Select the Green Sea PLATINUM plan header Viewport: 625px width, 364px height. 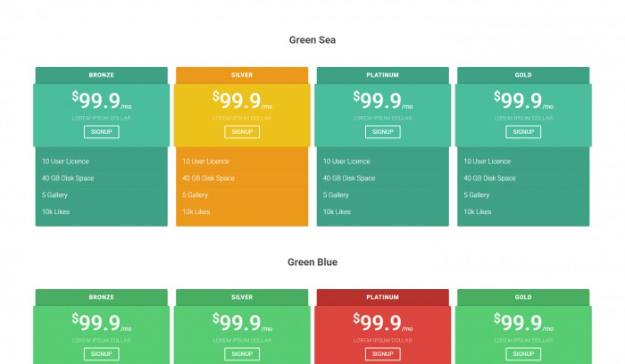tap(383, 75)
